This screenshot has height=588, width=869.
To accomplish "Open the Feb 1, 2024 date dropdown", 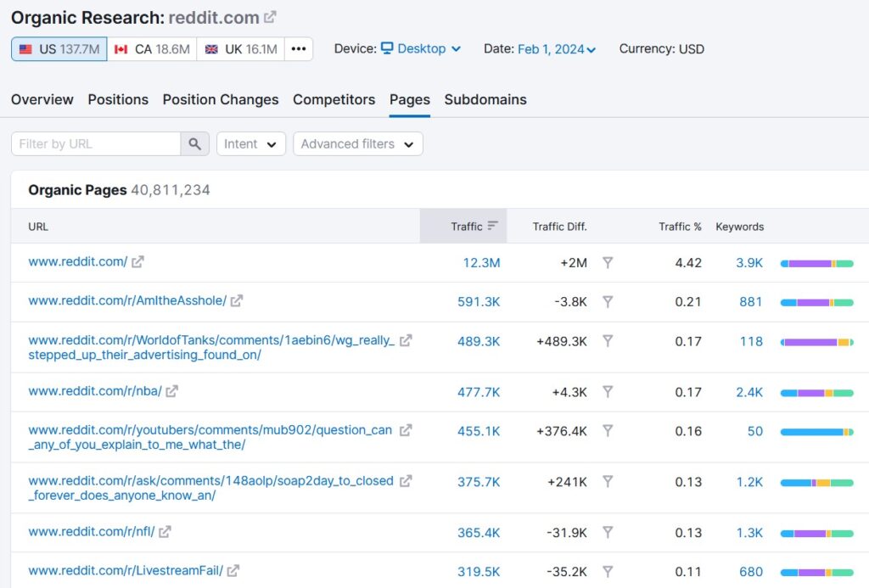I will coord(557,49).
